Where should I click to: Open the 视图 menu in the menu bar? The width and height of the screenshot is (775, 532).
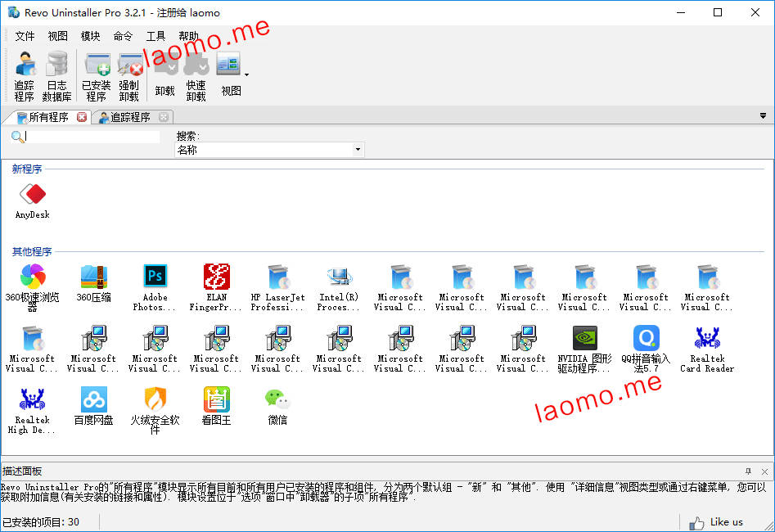point(57,36)
